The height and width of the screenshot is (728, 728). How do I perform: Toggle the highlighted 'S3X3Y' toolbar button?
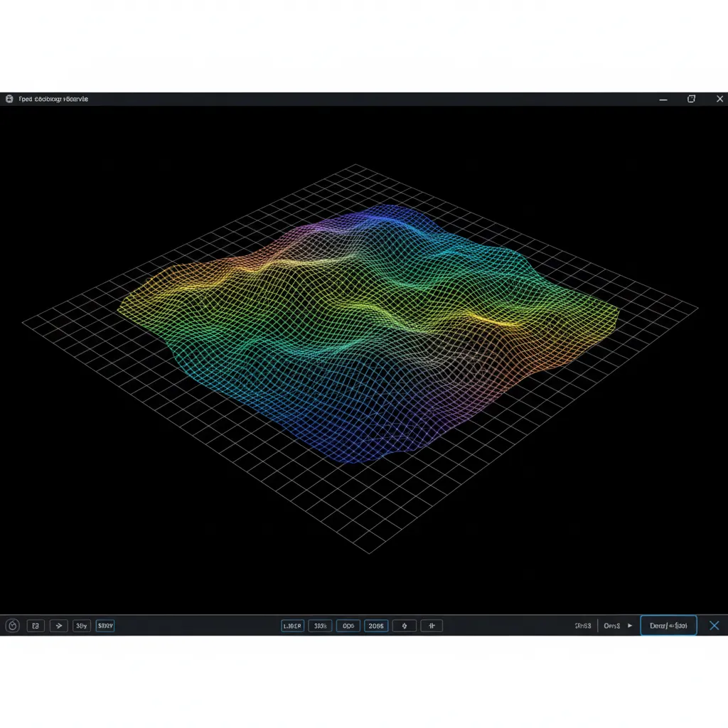[x=105, y=626]
